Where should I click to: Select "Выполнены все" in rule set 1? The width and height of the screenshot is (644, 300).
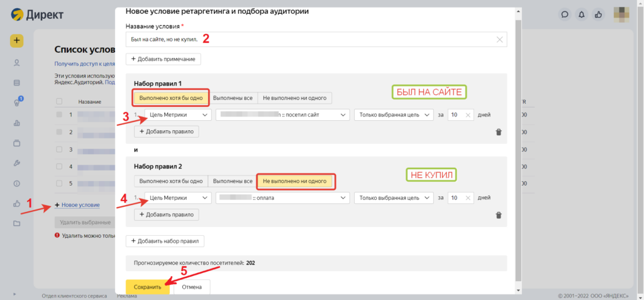click(x=233, y=97)
